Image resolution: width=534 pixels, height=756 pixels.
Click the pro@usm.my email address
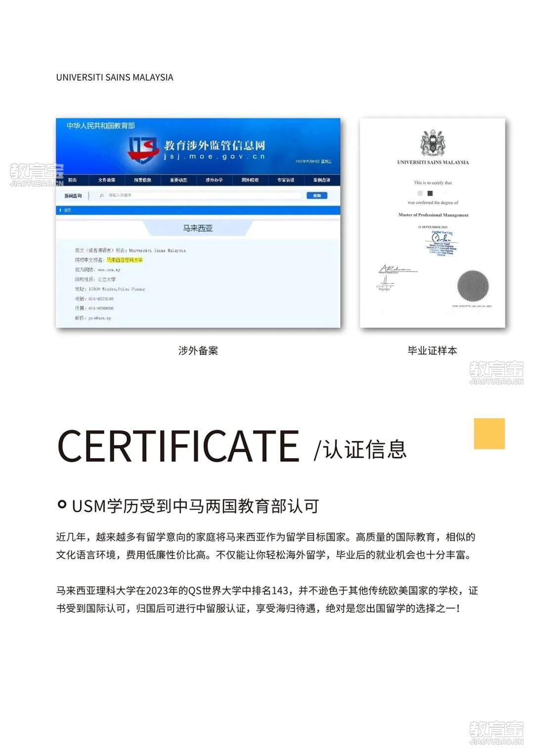[100, 318]
